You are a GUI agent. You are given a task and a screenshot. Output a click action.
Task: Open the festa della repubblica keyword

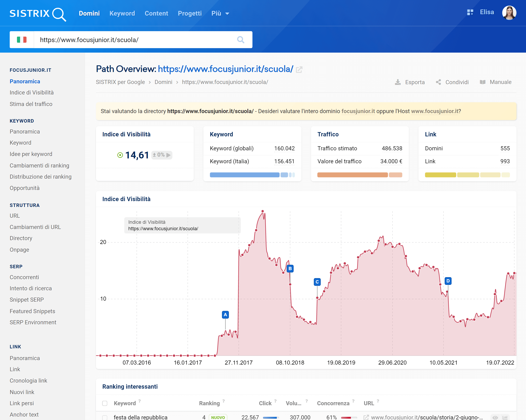141,417
